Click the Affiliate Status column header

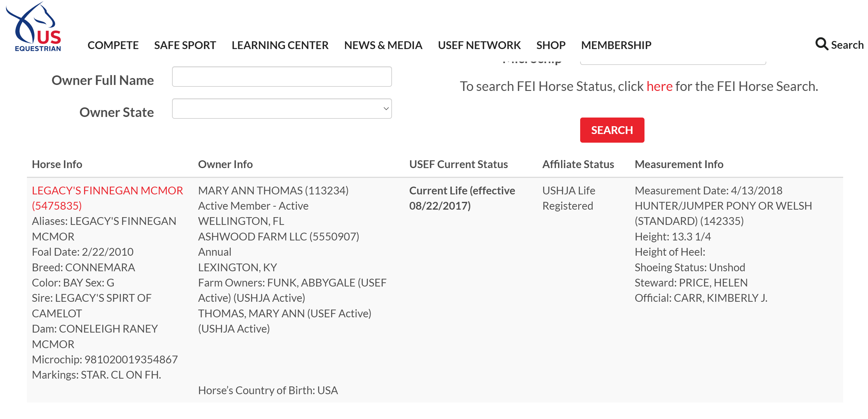click(x=578, y=164)
